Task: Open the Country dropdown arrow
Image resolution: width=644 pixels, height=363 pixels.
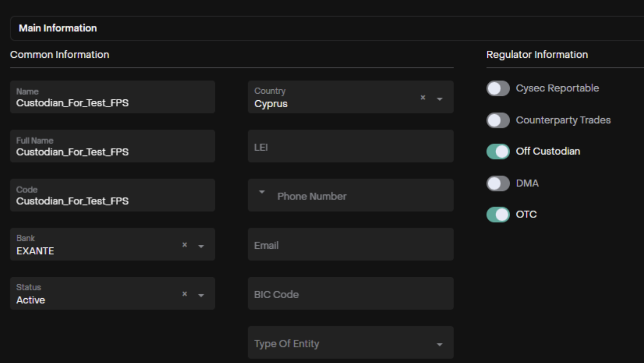Action: [440, 99]
